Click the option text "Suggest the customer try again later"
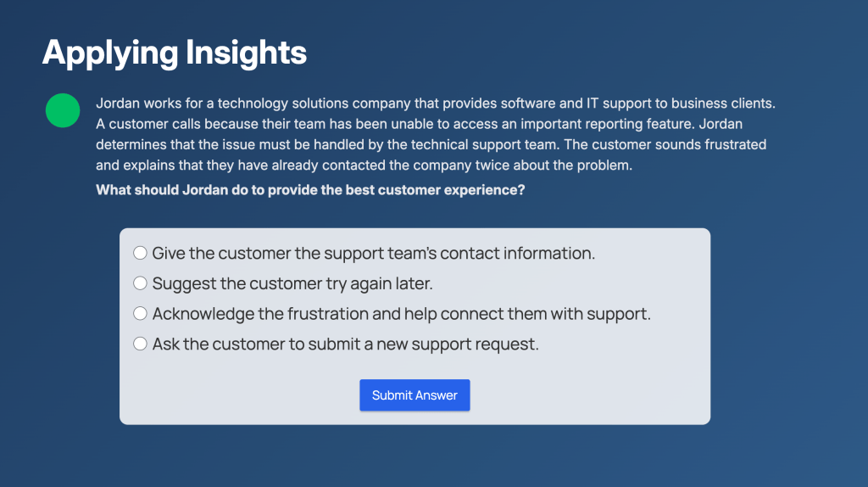Screen dimensions: 868x487 [x=292, y=283]
